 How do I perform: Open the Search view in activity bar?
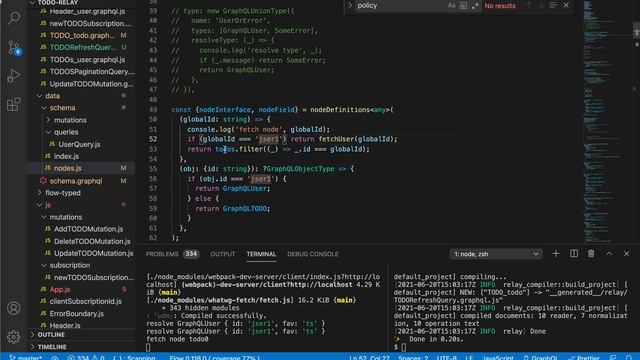pos(14,18)
